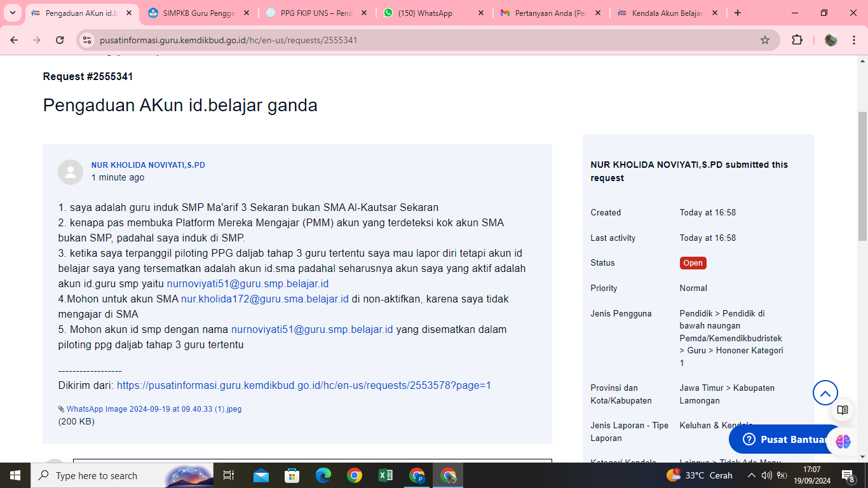The width and height of the screenshot is (868, 488).
Task: Click the nur.kholida172@guru.sma.belajar.id email link
Action: [265, 299]
